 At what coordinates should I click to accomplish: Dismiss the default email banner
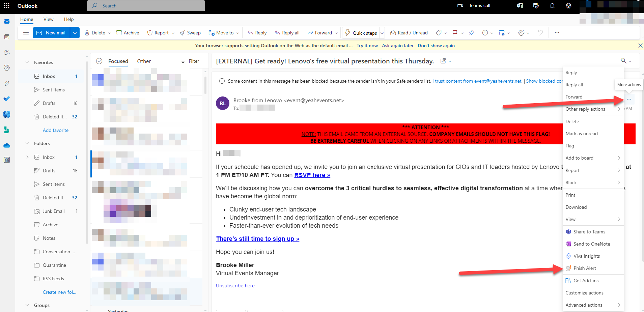click(x=640, y=46)
